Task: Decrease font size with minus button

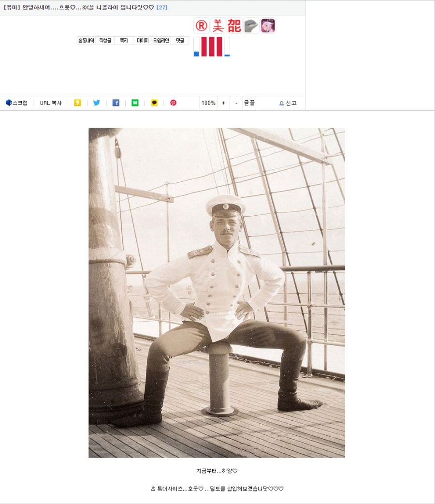Action: pos(236,103)
